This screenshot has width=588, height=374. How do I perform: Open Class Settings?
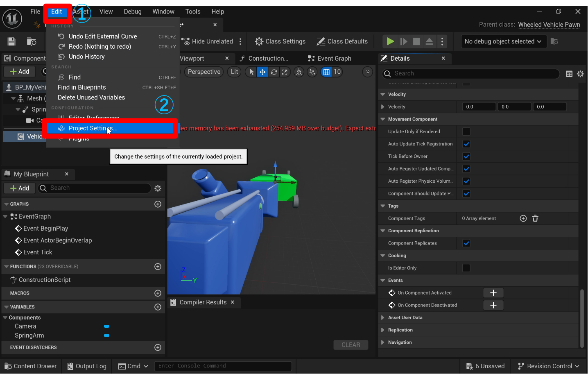point(280,41)
